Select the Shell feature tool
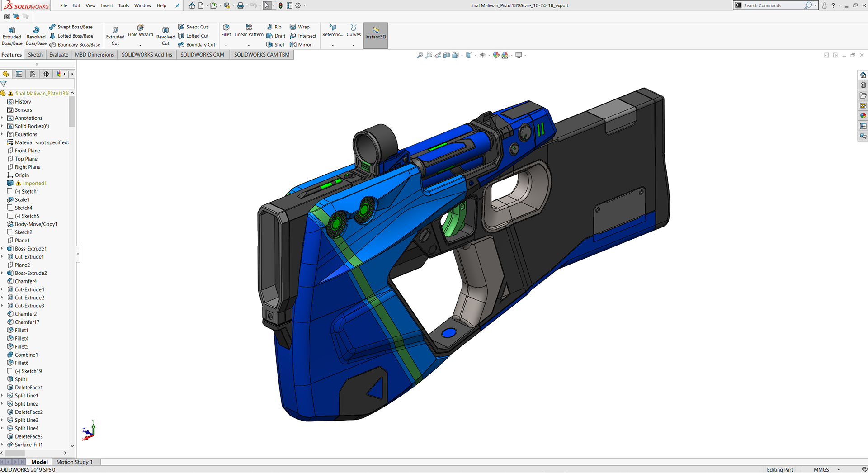 pos(275,45)
